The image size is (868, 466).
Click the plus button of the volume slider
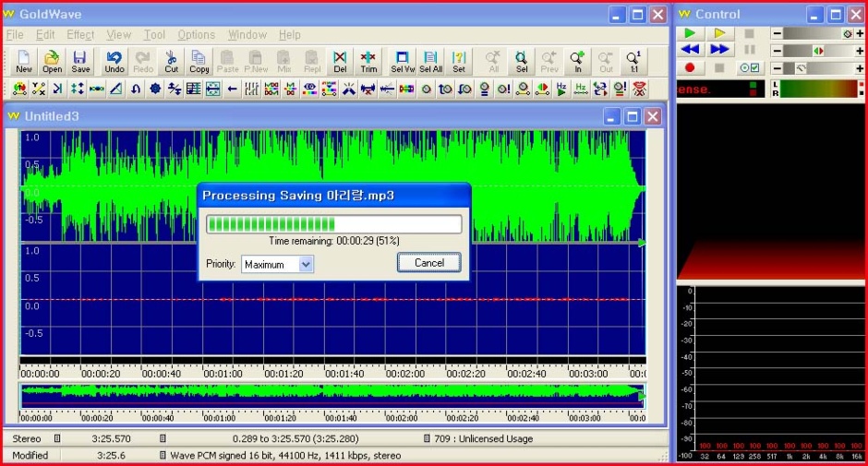click(860, 33)
